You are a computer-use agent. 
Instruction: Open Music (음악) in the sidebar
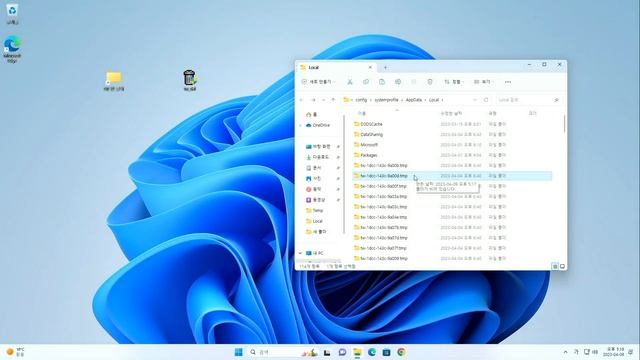coord(313,189)
